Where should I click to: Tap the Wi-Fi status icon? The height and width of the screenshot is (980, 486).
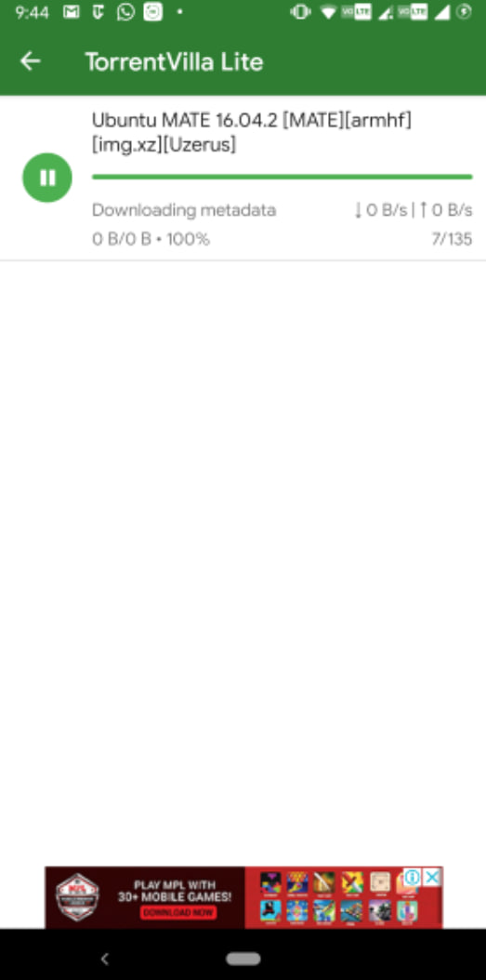pos(328,12)
